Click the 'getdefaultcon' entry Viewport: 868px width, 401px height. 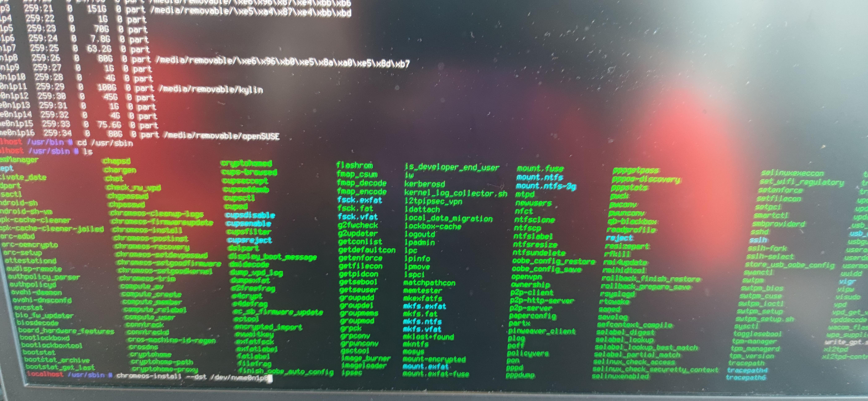click(x=367, y=250)
